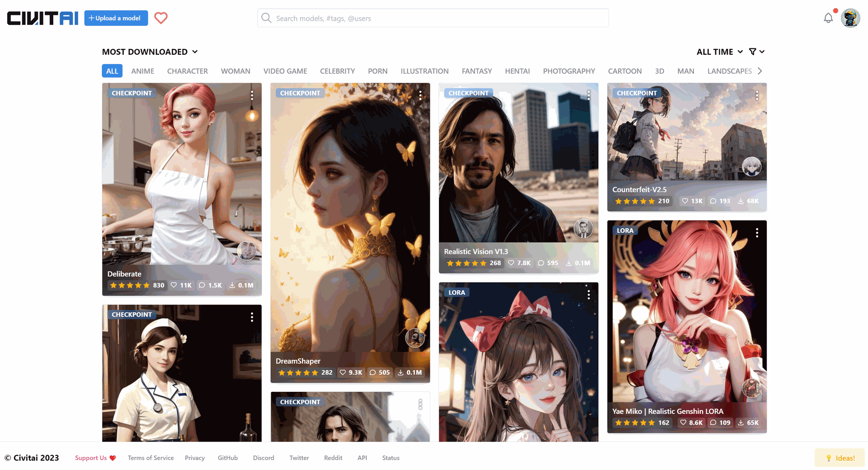Click the search magnifier icon
The width and height of the screenshot is (868, 470).
click(266, 18)
